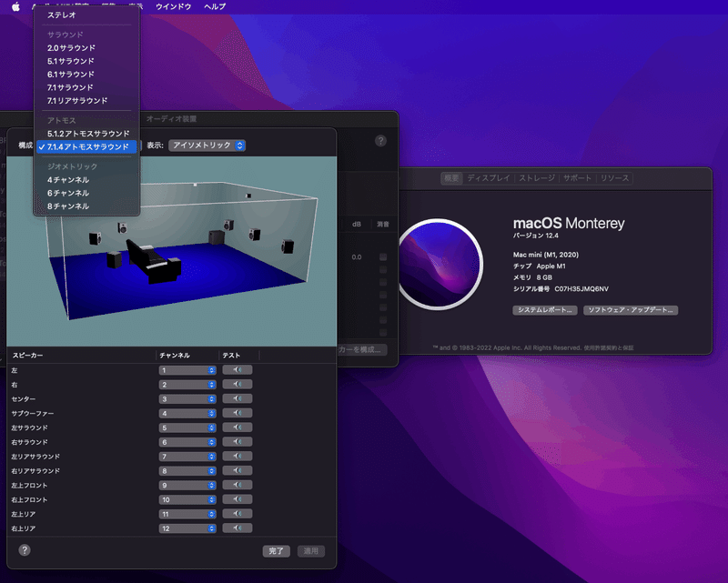728x583 pixels.
Task: Test the 左上リア speaker
Action: click(x=238, y=514)
